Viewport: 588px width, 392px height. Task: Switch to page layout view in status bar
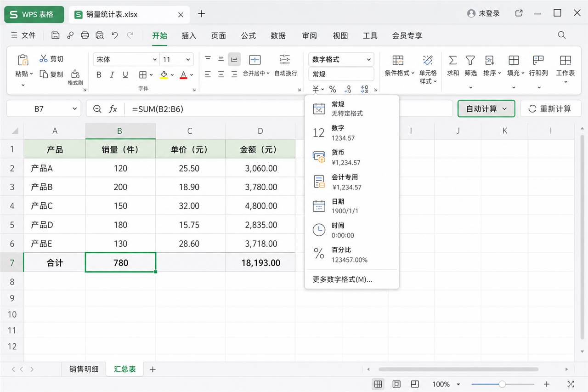pyautogui.click(x=396, y=384)
